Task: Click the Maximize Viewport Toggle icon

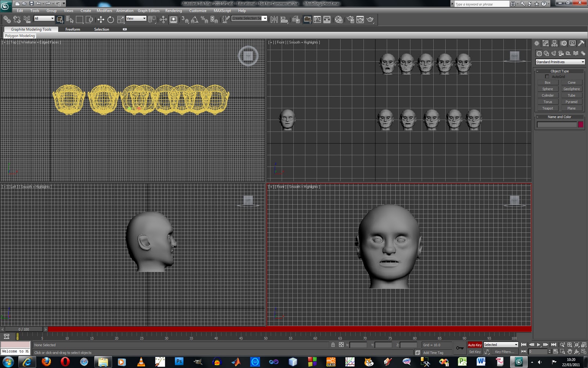Action: click(x=583, y=351)
